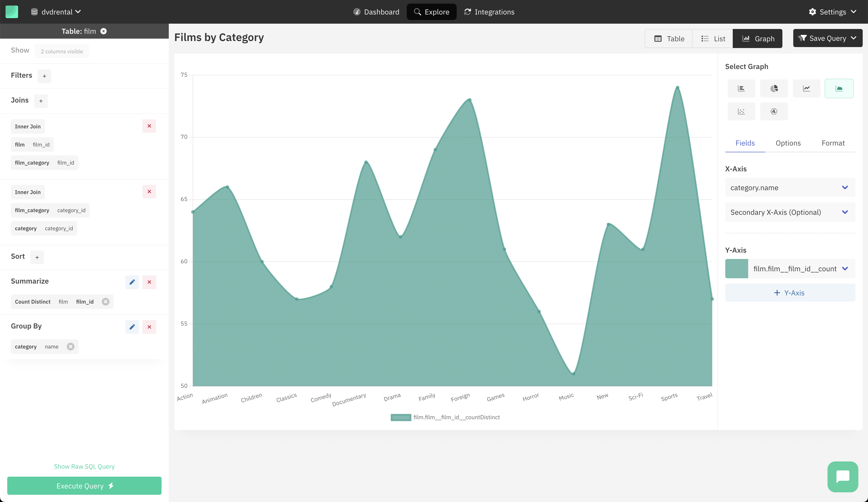Click category category_id join field
868x502 pixels.
click(x=44, y=229)
